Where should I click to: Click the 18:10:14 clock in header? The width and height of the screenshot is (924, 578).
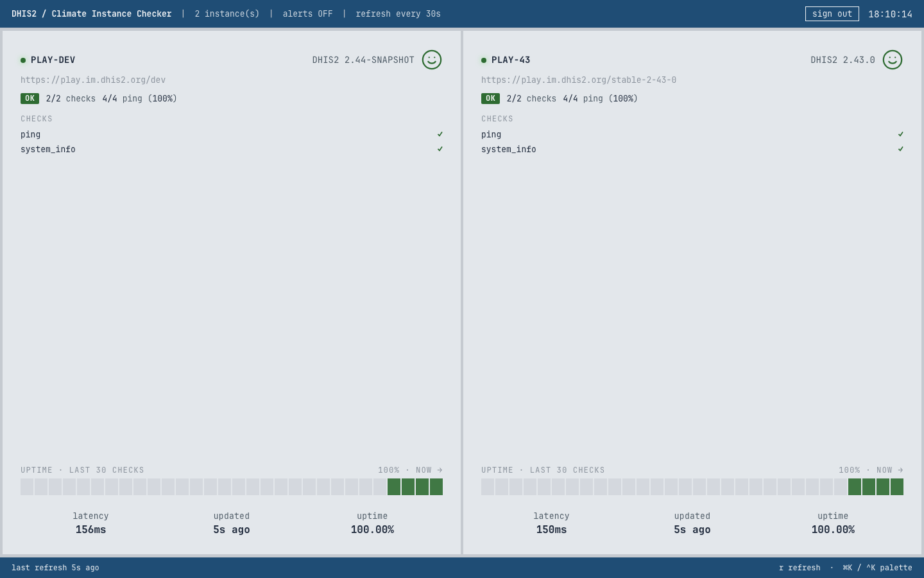pyautogui.click(x=891, y=14)
